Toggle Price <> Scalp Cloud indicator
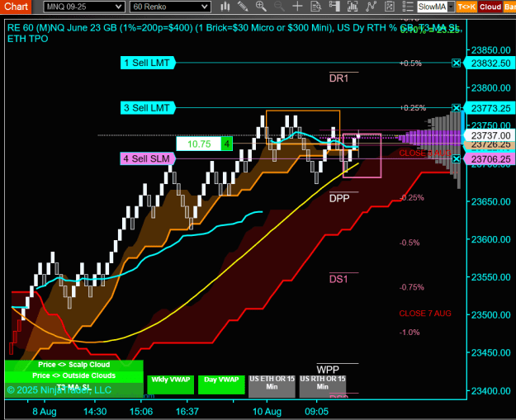Viewport: 516px width, 420px height. pyautogui.click(x=74, y=365)
